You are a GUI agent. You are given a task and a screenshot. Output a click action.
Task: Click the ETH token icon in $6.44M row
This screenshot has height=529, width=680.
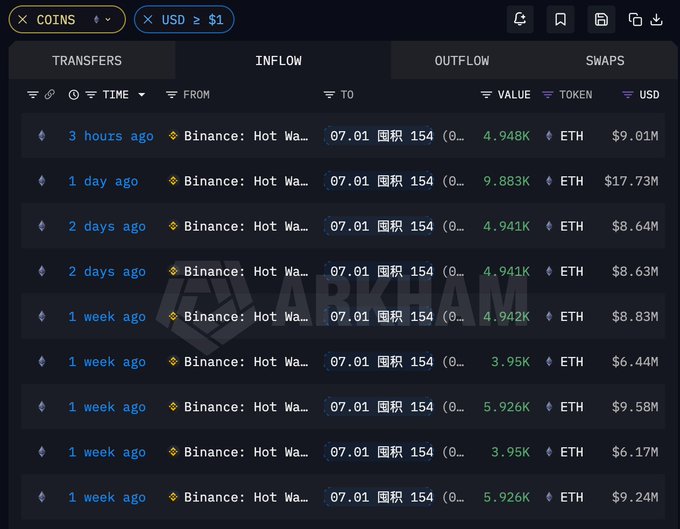pos(549,362)
